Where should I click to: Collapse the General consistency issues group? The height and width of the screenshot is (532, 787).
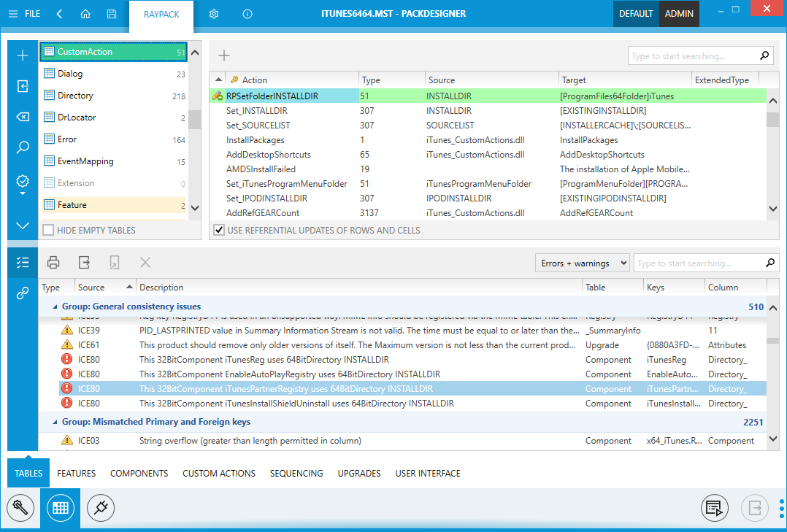coord(55,307)
